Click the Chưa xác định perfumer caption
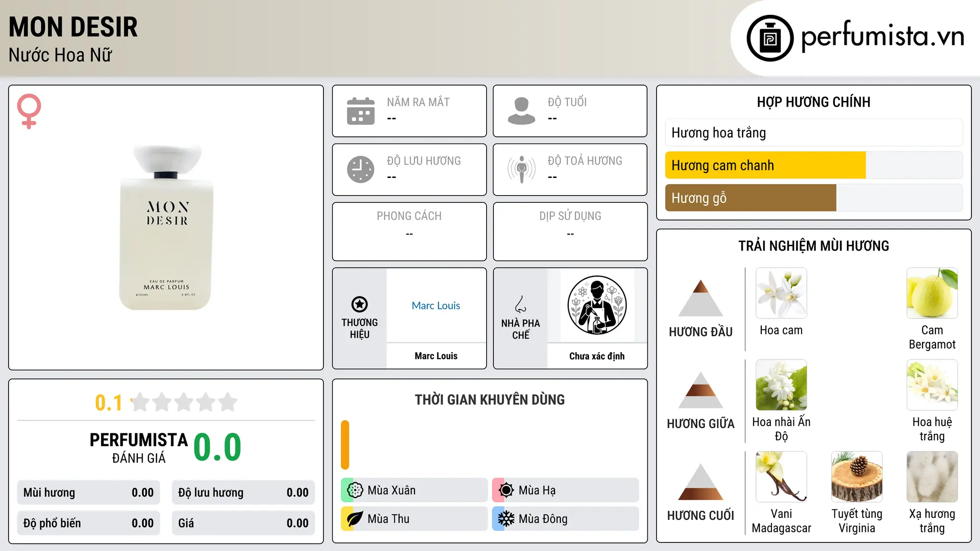 click(x=597, y=356)
